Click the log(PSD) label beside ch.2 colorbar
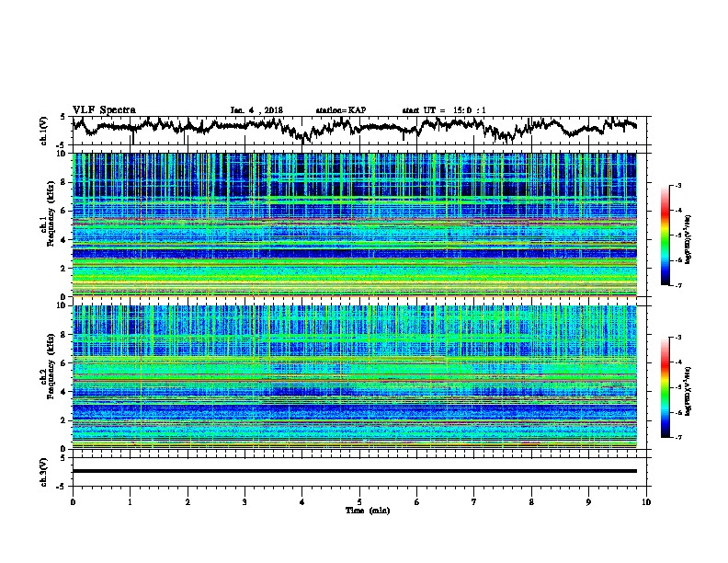The height and width of the screenshot is (563, 728). click(x=688, y=391)
